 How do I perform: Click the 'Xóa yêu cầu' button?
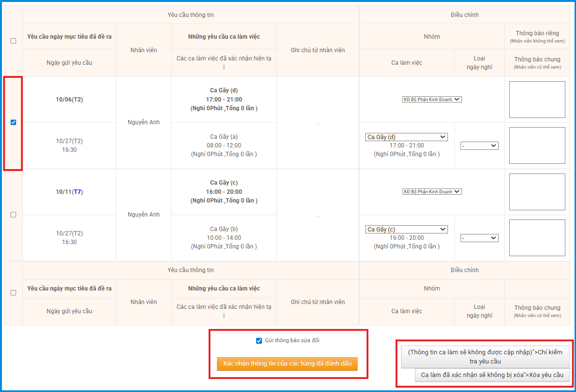tap(492, 375)
